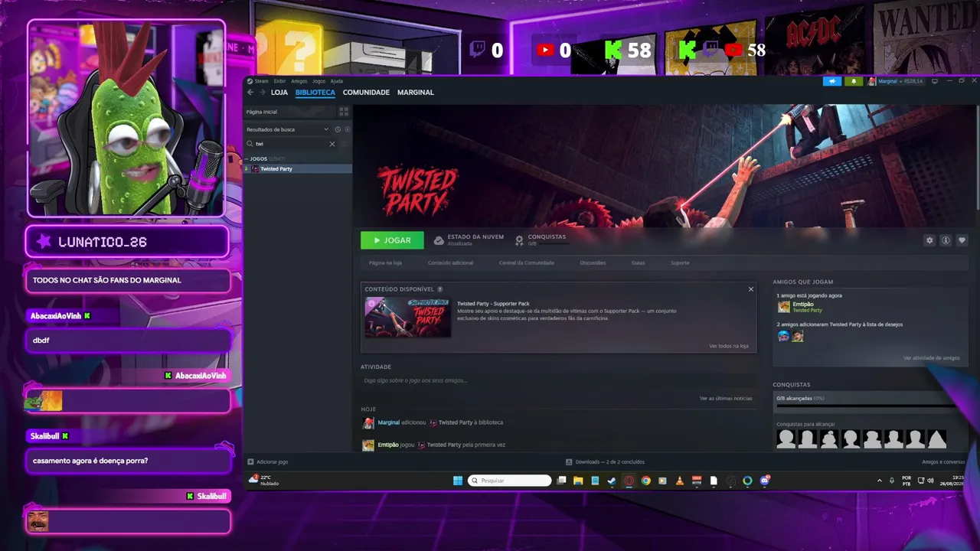Image resolution: width=980 pixels, height=551 pixels.
Task: Open the Discussões tab
Action: [x=593, y=262]
